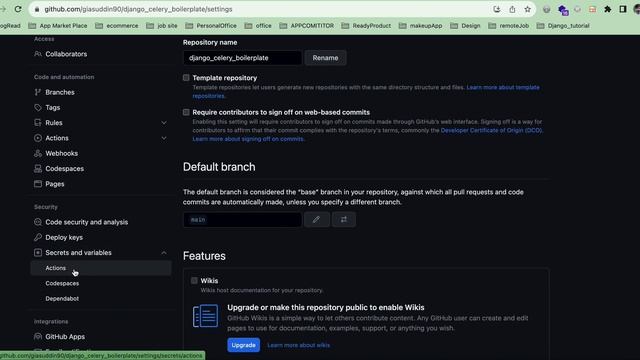The image size is (640, 360).
Task: Open the makeupApp bookmark folder
Action: (420, 25)
